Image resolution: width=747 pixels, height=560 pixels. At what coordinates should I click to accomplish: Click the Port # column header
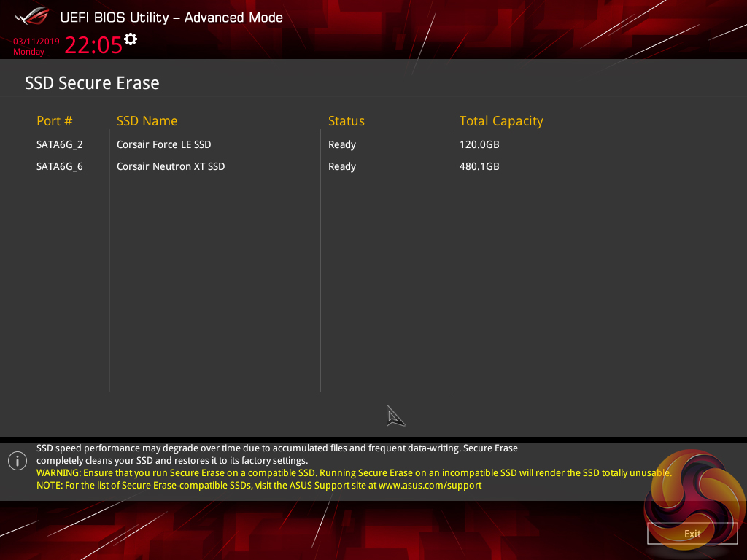click(54, 121)
